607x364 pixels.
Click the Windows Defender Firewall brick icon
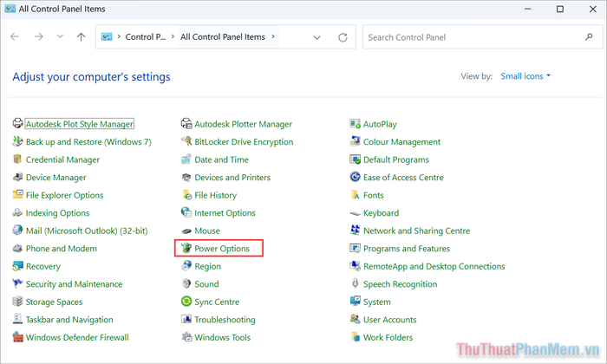pyautogui.click(x=18, y=337)
